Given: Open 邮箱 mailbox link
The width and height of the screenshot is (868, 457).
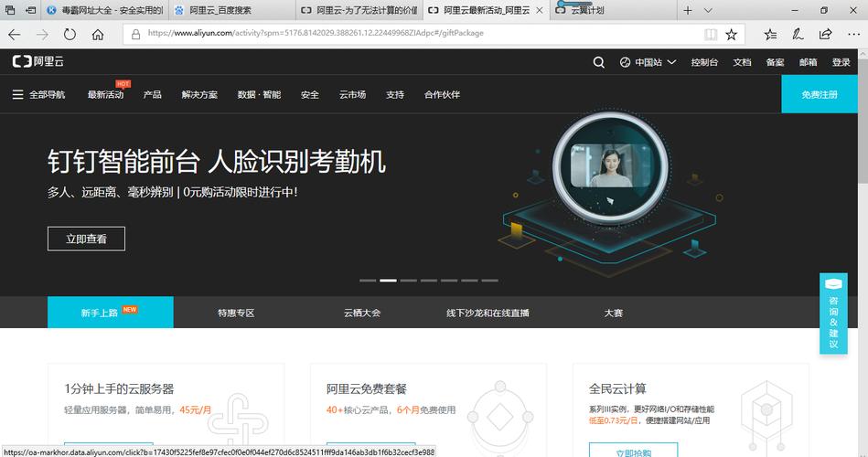Looking at the screenshot, I should pyautogui.click(x=808, y=62).
